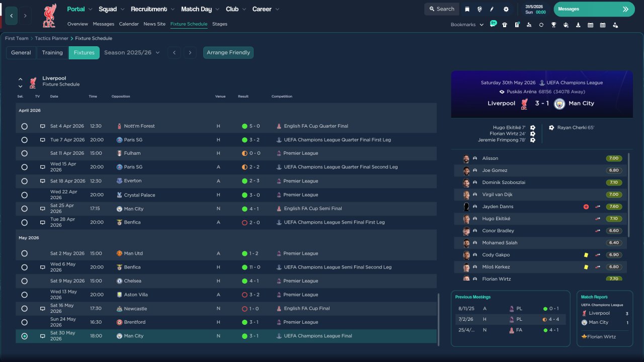The width and height of the screenshot is (644, 362).
Task: Select the Nott'm Forest fixture radio button
Action: (x=24, y=126)
